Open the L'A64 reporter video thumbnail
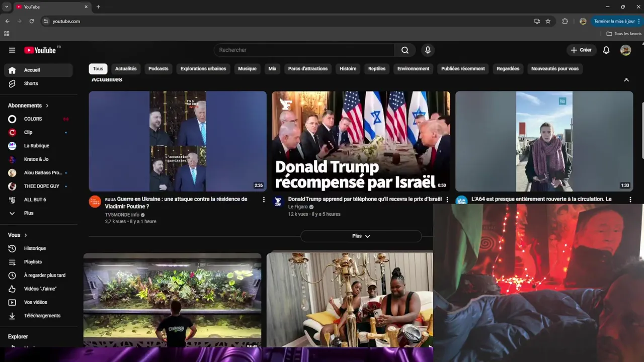 (544, 141)
